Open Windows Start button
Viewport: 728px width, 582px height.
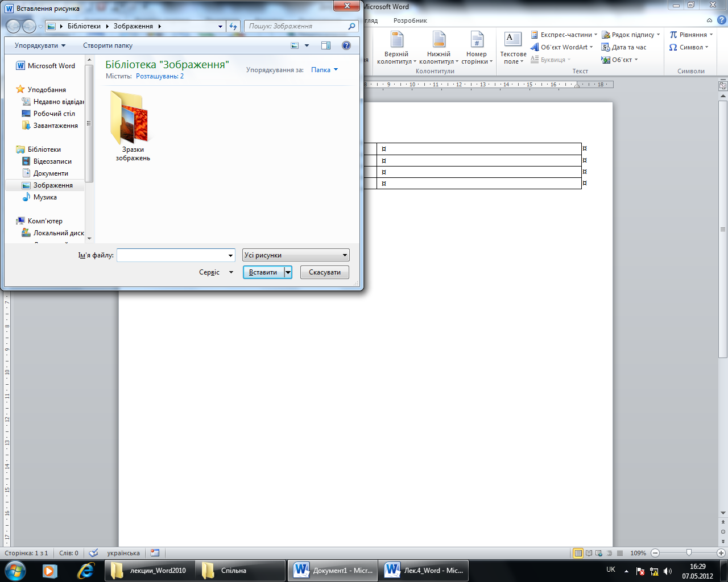pos(15,570)
